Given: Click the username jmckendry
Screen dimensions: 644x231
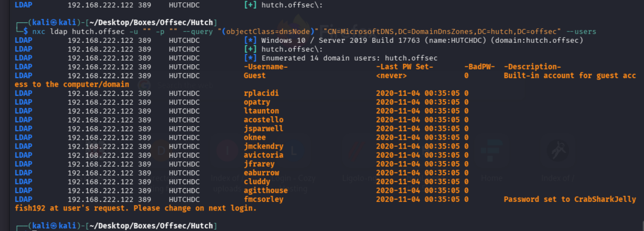Looking at the screenshot, I should tap(263, 146).
